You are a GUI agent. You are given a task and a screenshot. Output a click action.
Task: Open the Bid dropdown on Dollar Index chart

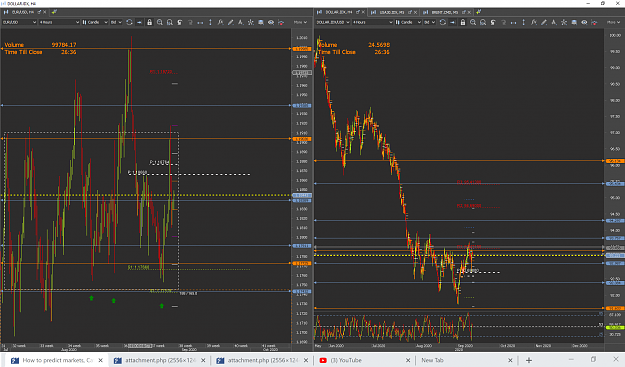tap(429, 22)
